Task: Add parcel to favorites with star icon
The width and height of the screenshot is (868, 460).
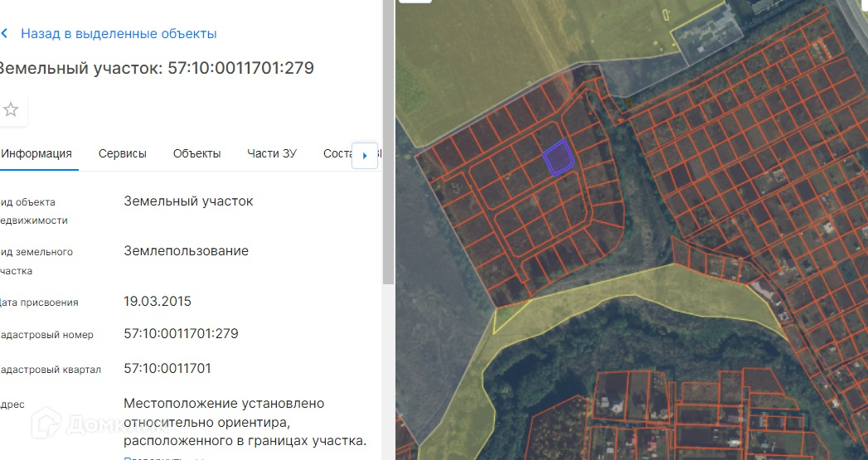Action: [x=11, y=109]
